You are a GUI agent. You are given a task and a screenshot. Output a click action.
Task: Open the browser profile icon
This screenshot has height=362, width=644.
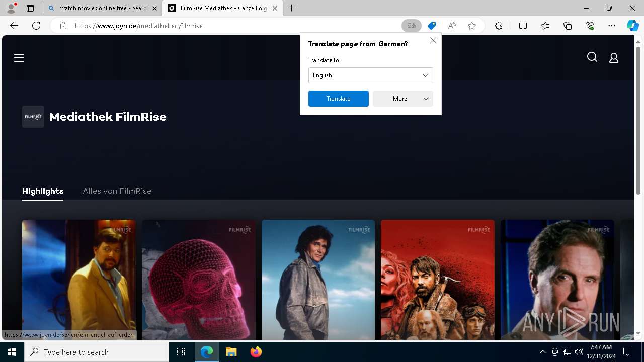coord(11,8)
